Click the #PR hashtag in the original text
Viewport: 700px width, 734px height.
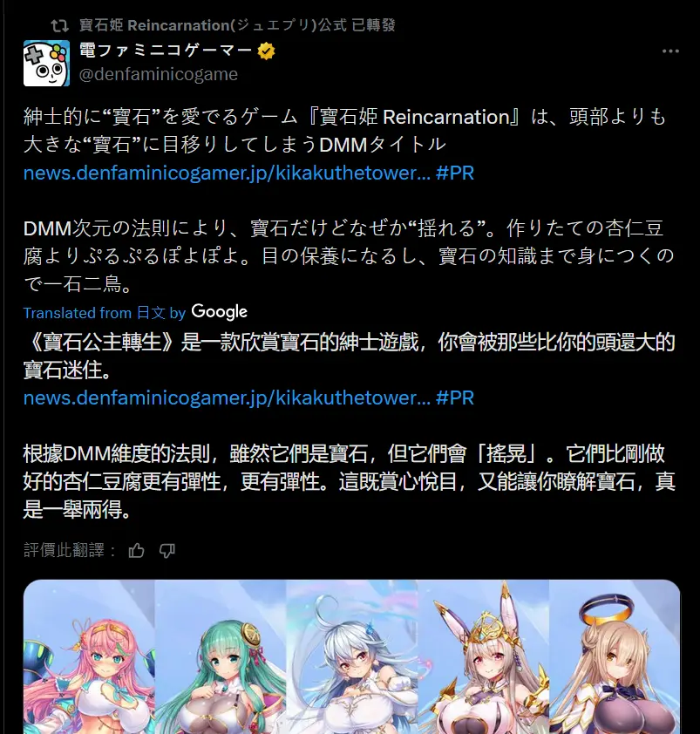pos(455,173)
